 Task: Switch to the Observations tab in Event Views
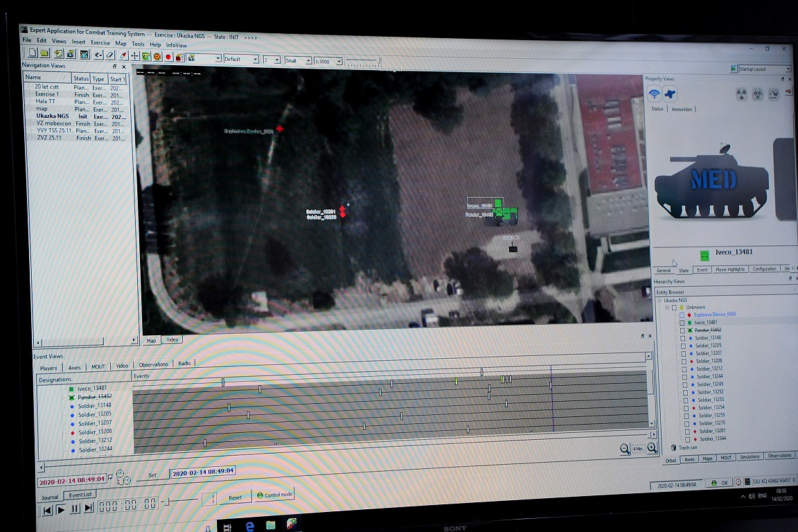pyautogui.click(x=153, y=364)
